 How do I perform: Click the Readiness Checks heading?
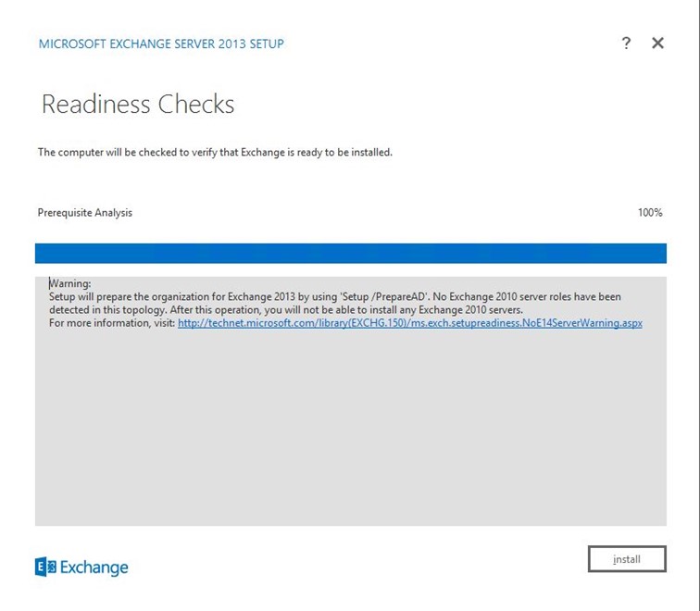[138, 104]
